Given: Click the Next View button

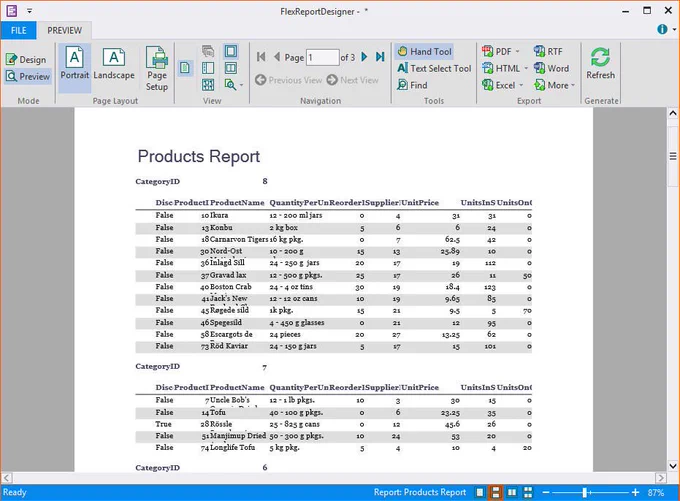Looking at the screenshot, I should 353,80.
